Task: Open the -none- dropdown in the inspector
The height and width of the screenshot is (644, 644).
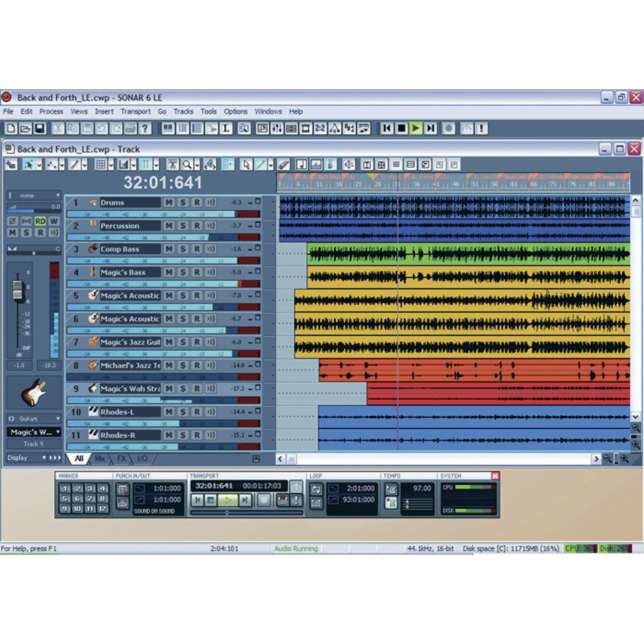Action: click(34, 195)
